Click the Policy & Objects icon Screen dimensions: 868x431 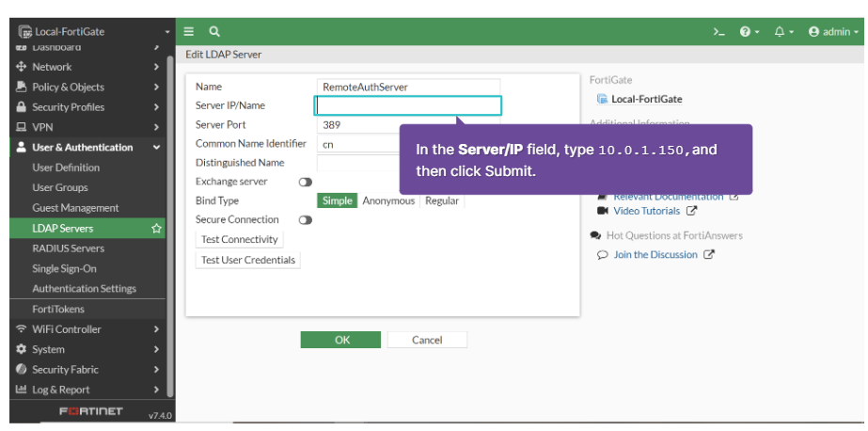point(22,87)
